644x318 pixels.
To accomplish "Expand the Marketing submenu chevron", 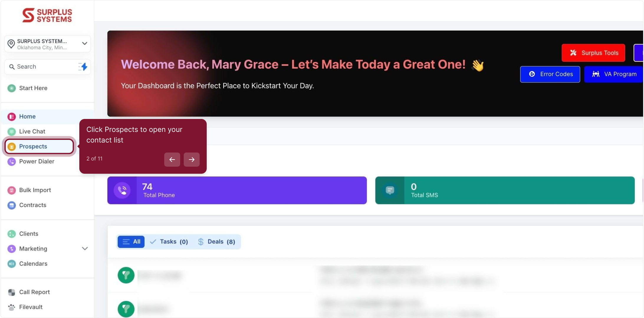I will pyautogui.click(x=85, y=249).
